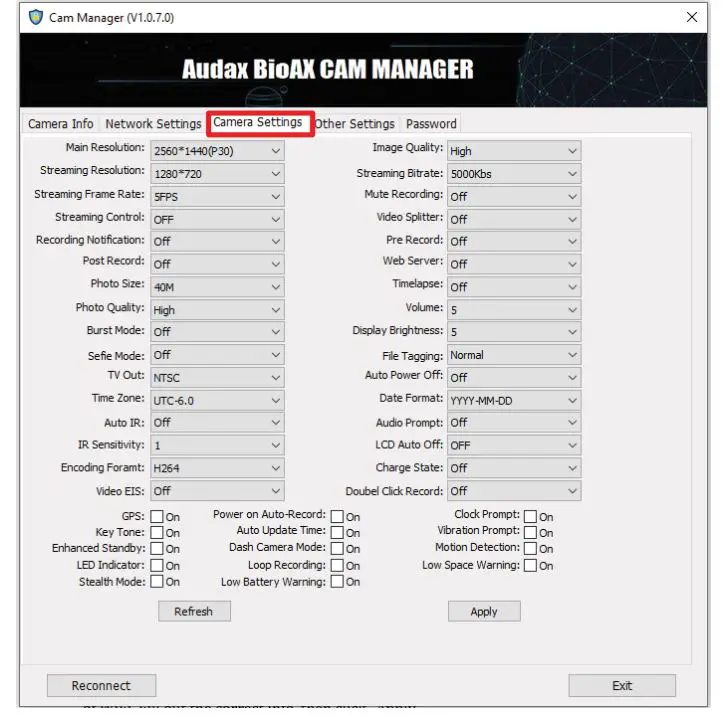Screen dimensions: 722x716
Task: Click the Reconnect button
Action: [x=101, y=686]
